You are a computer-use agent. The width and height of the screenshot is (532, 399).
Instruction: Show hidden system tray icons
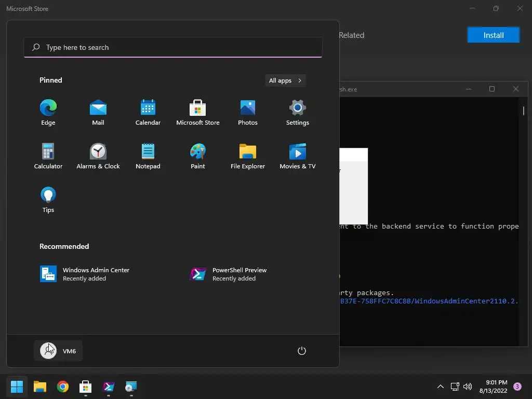point(441,387)
